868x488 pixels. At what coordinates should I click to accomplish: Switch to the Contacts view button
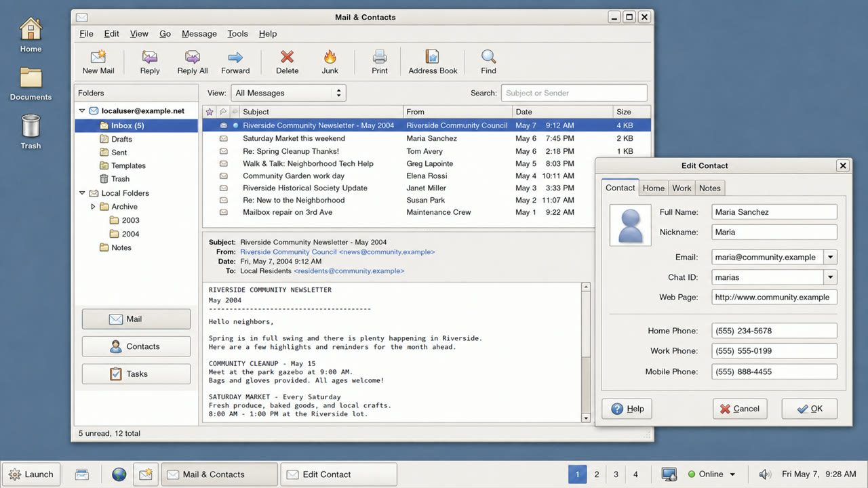(x=136, y=346)
